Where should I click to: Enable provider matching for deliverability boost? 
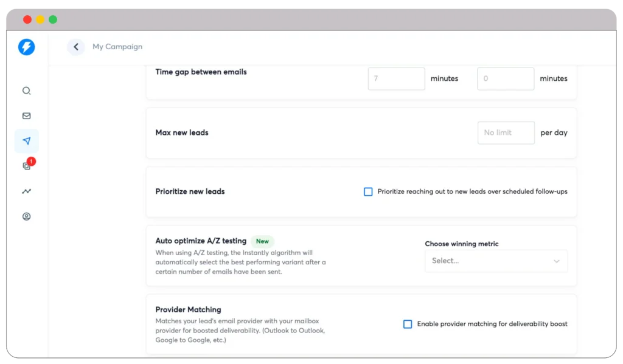click(408, 324)
